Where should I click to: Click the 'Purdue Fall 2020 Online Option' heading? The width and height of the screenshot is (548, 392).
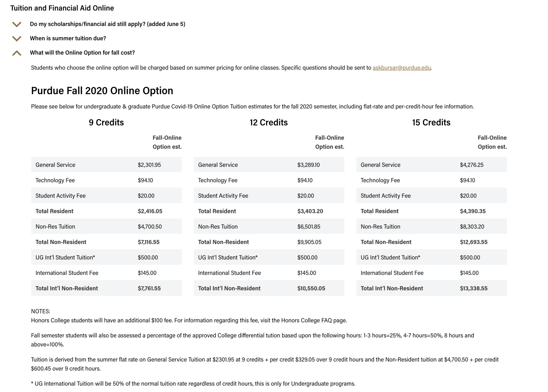[102, 91]
